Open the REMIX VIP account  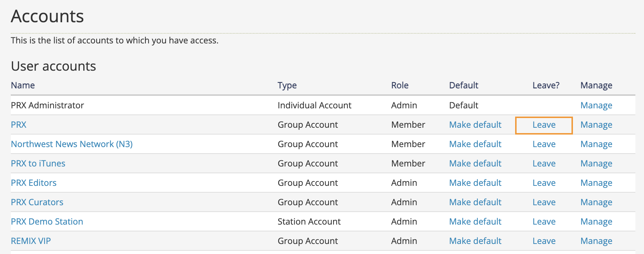pyautogui.click(x=31, y=241)
